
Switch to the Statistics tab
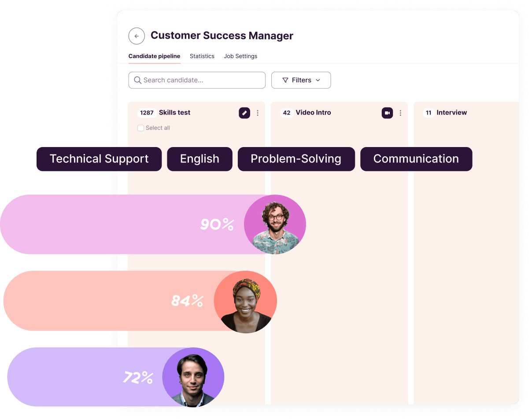coord(202,56)
